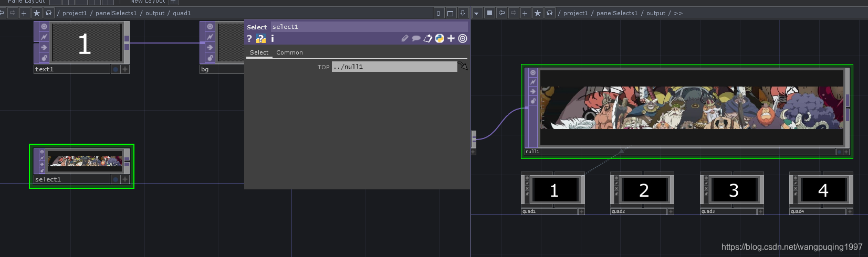The image size is (868, 257).
Task: Toggle viewer active flag on text1 node
Action: coord(44,26)
